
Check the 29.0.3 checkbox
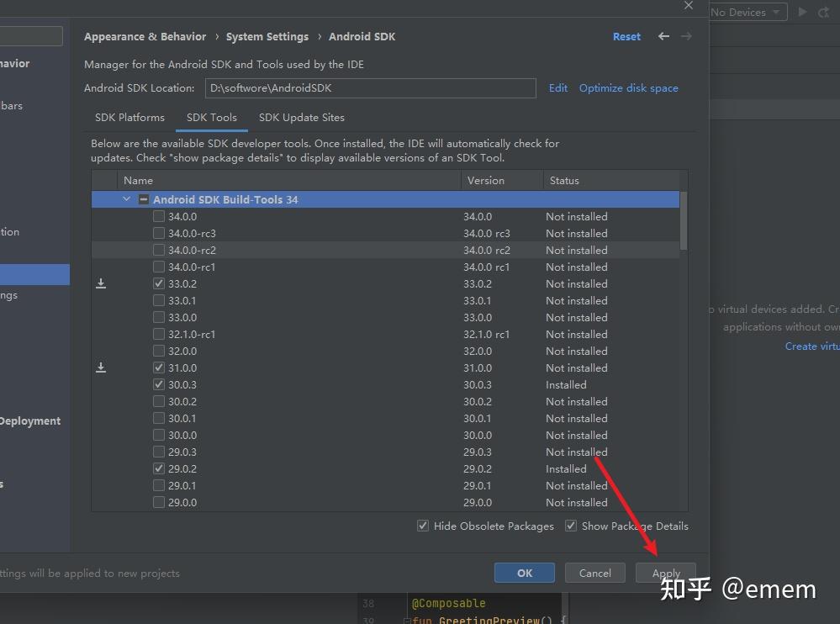pyautogui.click(x=159, y=452)
